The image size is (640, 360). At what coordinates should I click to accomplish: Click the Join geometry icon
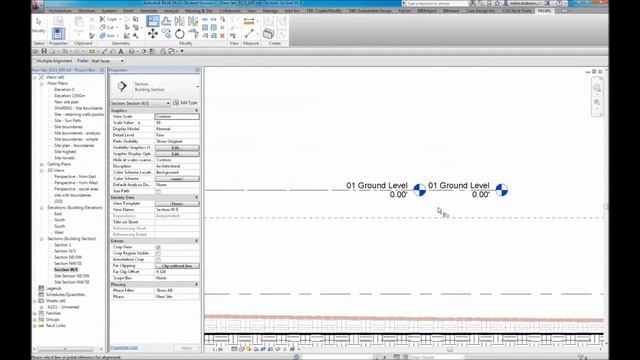click(x=102, y=36)
